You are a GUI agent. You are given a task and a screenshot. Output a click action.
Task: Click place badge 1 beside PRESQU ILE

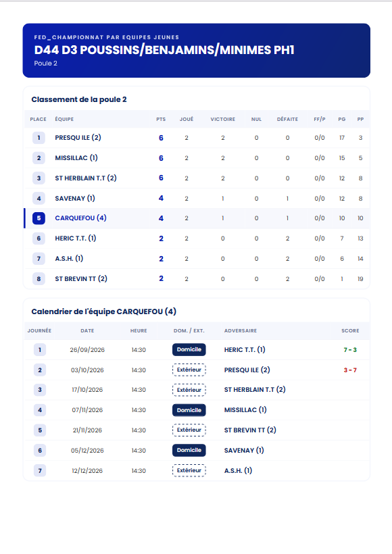pos(39,138)
